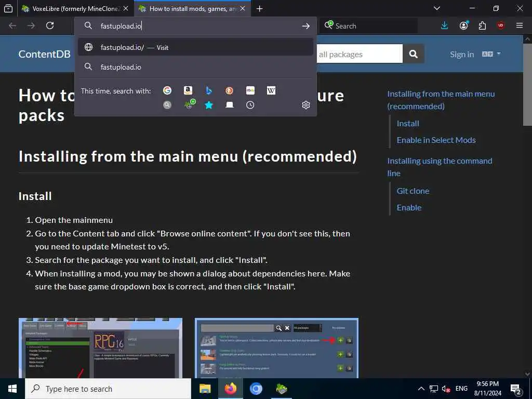Add the ContentDB search engine
This screenshot has width=532, height=399.
pos(190,104)
